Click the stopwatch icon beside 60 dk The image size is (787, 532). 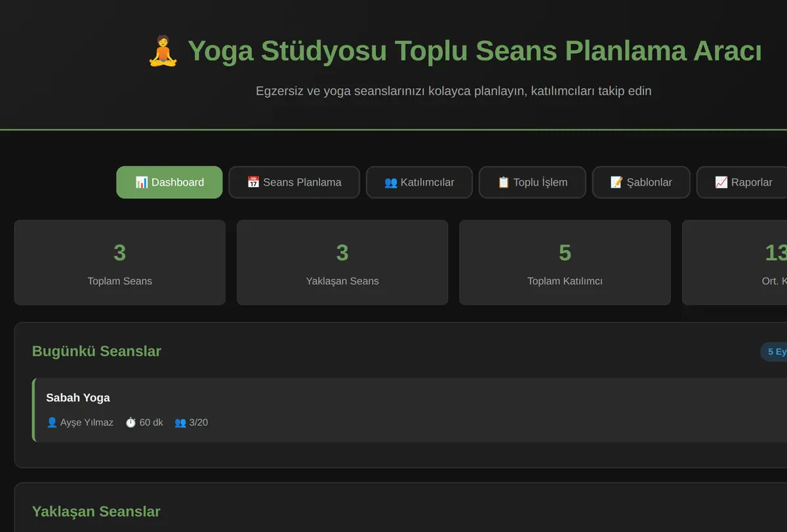tap(131, 422)
